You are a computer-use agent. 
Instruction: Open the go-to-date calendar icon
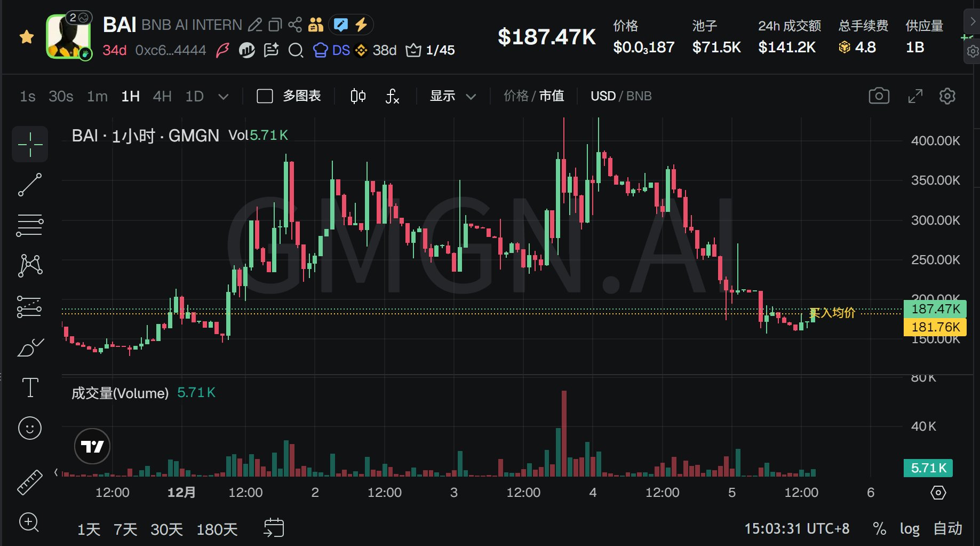(x=274, y=528)
